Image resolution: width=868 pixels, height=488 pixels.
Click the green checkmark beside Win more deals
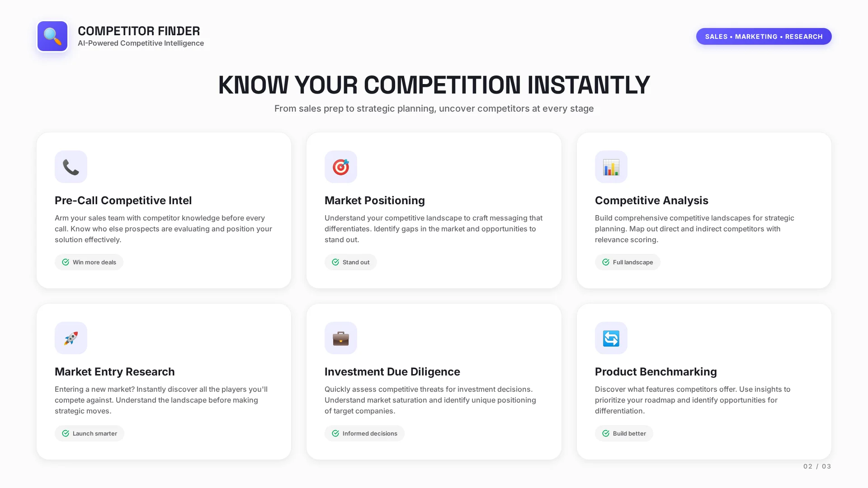(66, 262)
